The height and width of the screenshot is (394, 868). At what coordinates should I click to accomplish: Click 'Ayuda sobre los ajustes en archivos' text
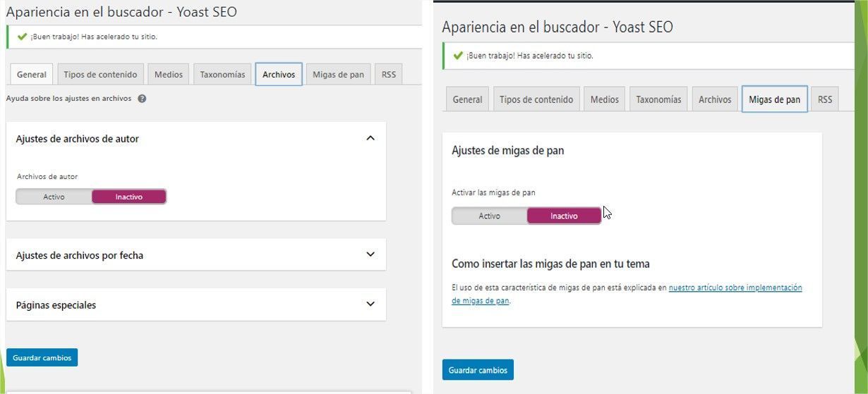(x=68, y=99)
